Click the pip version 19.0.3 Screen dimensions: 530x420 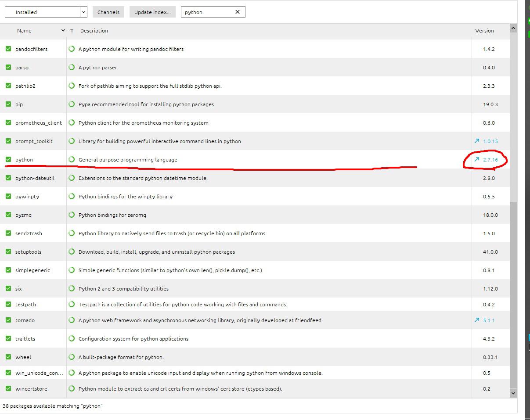click(490, 104)
